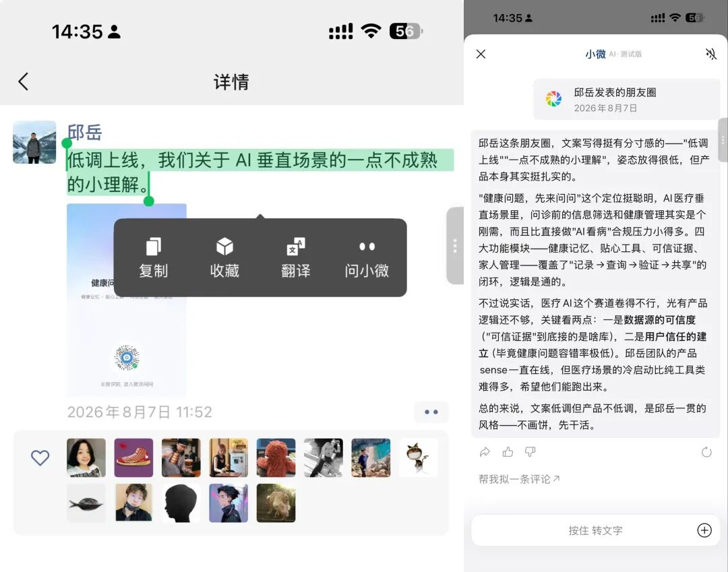This screenshot has height=572, width=728.
Task: Open liker avatar with red sneaker
Action: pyautogui.click(x=133, y=458)
